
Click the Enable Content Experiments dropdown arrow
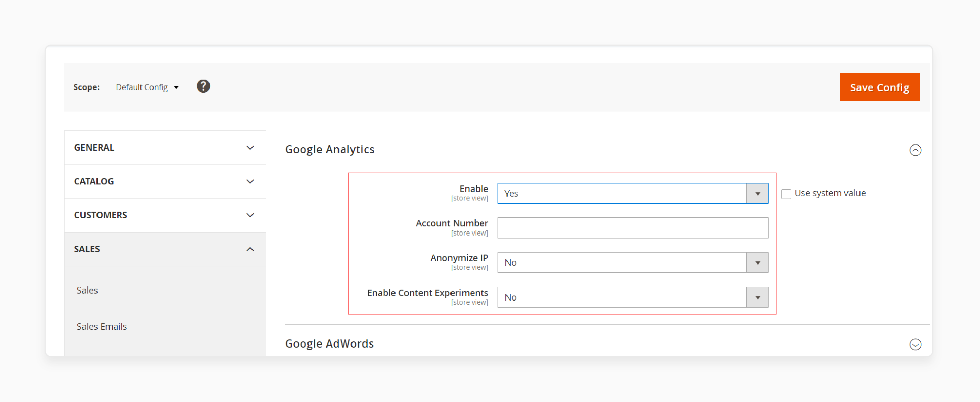pos(758,297)
